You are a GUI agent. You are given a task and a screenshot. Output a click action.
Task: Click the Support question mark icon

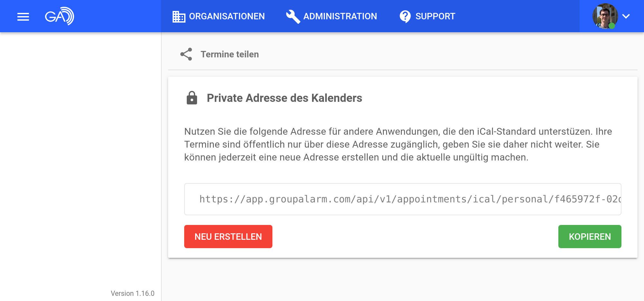coord(405,16)
